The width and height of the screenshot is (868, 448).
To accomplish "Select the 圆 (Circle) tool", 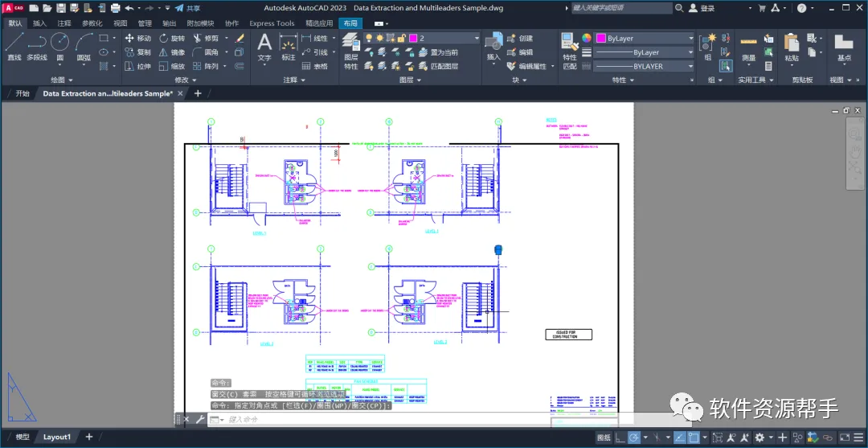I will point(59,47).
